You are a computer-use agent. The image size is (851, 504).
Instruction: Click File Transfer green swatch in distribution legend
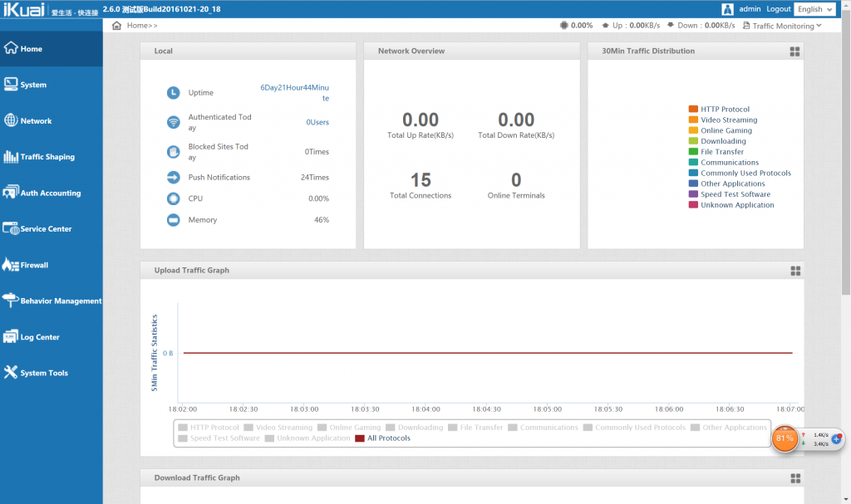pos(693,152)
